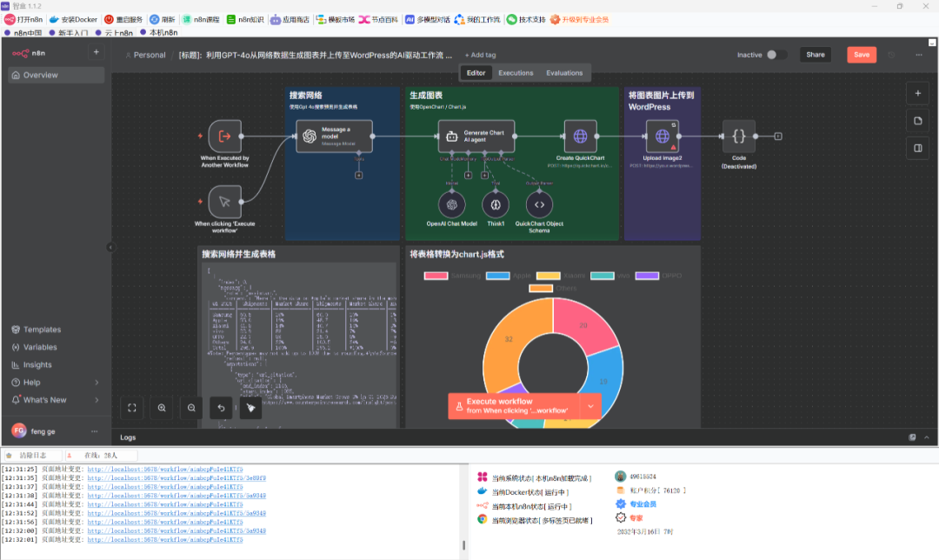939x560 pixels.
Task: Click plus connector below Message a model
Action: click(359, 176)
